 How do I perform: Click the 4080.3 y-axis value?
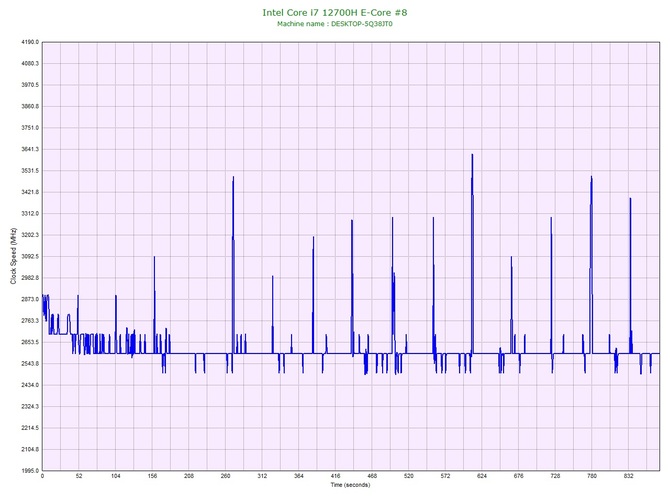[30, 64]
